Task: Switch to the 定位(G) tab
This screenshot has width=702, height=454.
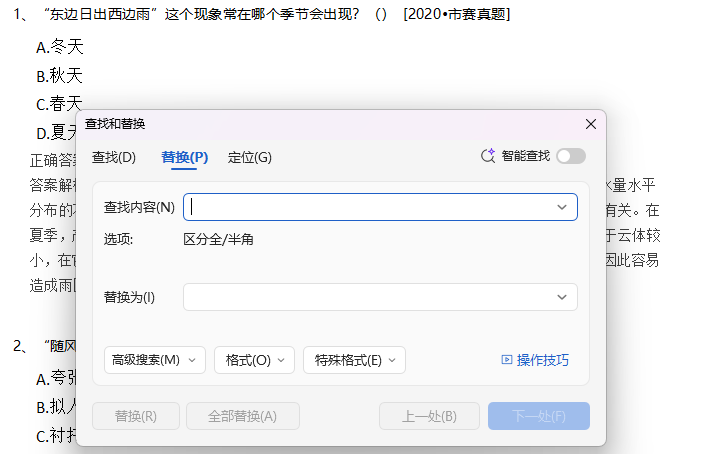Action: (249, 157)
